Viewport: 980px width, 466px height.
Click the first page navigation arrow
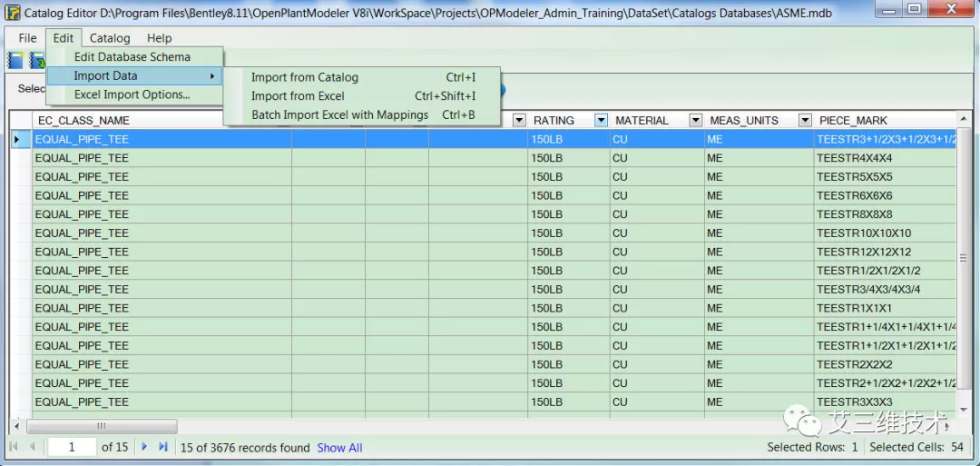(15, 447)
